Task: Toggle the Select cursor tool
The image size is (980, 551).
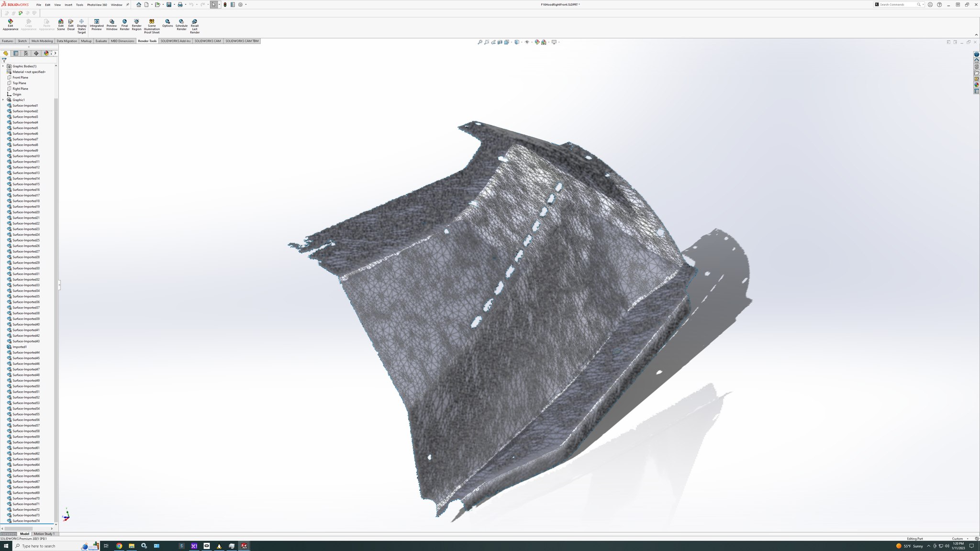Action: click(x=213, y=5)
